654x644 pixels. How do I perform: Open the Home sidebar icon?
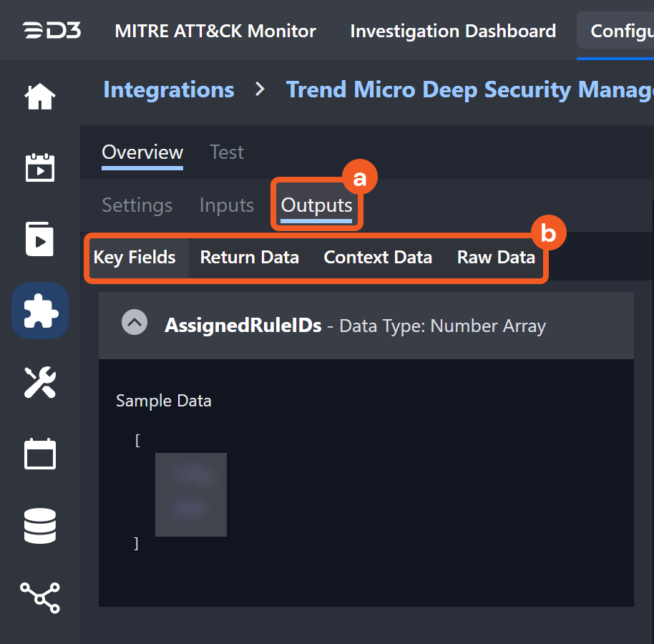tap(40, 97)
